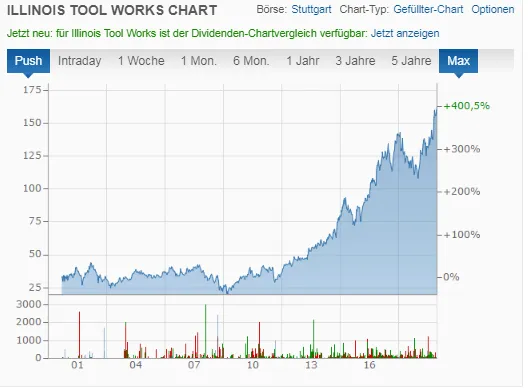The width and height of the screenshot is (528, 388).
Task: Click the year 07 axis label
Action: pos(194,365)
